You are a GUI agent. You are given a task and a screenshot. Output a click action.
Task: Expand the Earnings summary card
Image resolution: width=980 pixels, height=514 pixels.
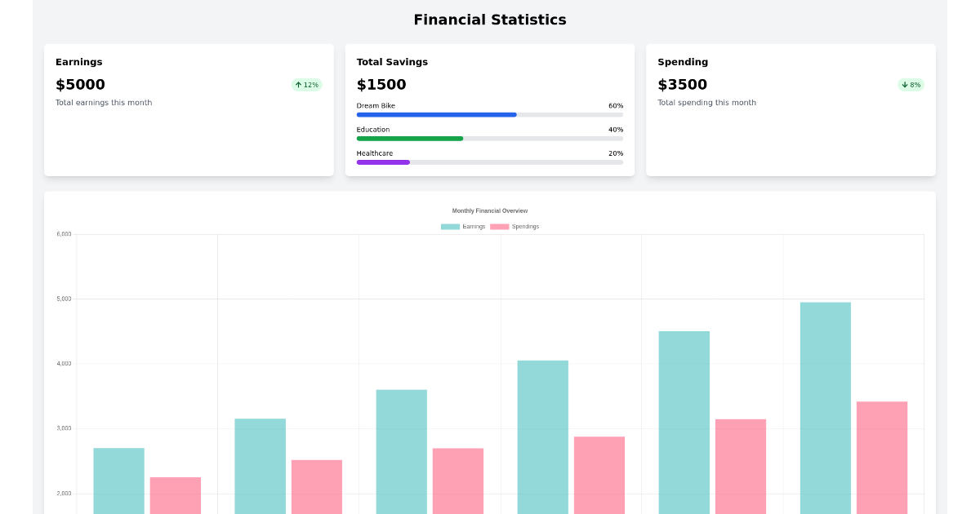click(189, 109)
